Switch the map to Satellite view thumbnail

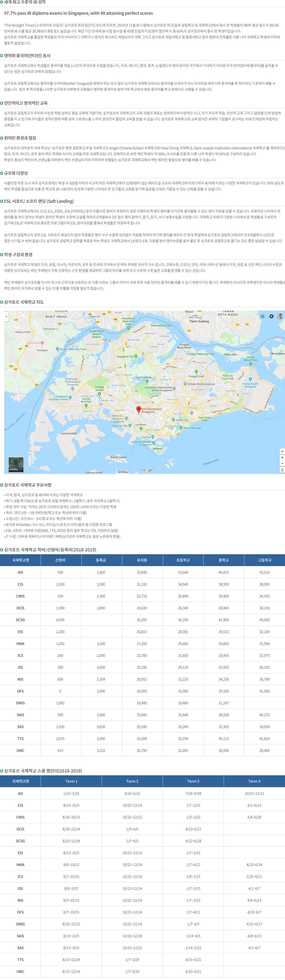pos(16,464)
